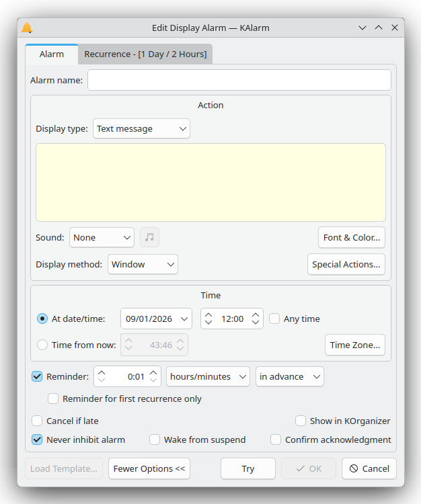Open the Display type dropdown
This screenshot has width=421, height=504.
point(141,128)
